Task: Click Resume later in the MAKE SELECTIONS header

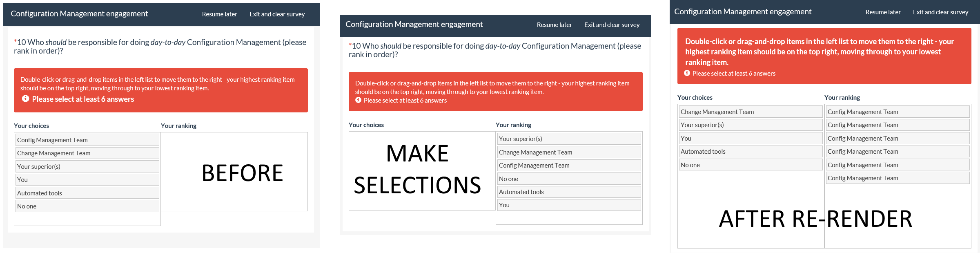Action: (554, 25)
